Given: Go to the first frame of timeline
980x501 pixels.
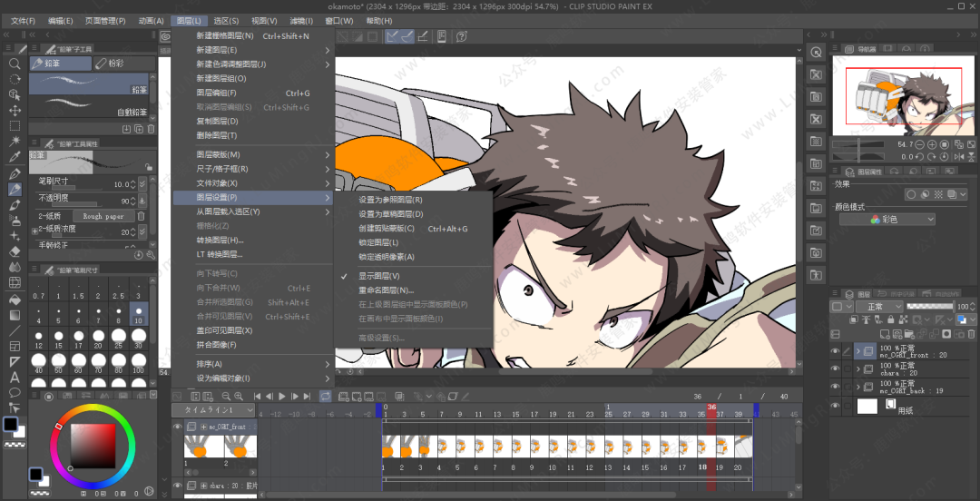Looking at the screenshot, I should [257, 396].
